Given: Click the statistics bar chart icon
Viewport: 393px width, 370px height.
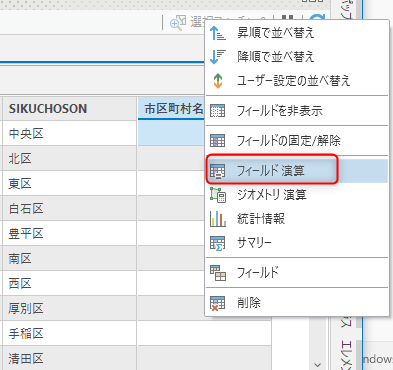Looking at the screenshot, I should point(218,219).
